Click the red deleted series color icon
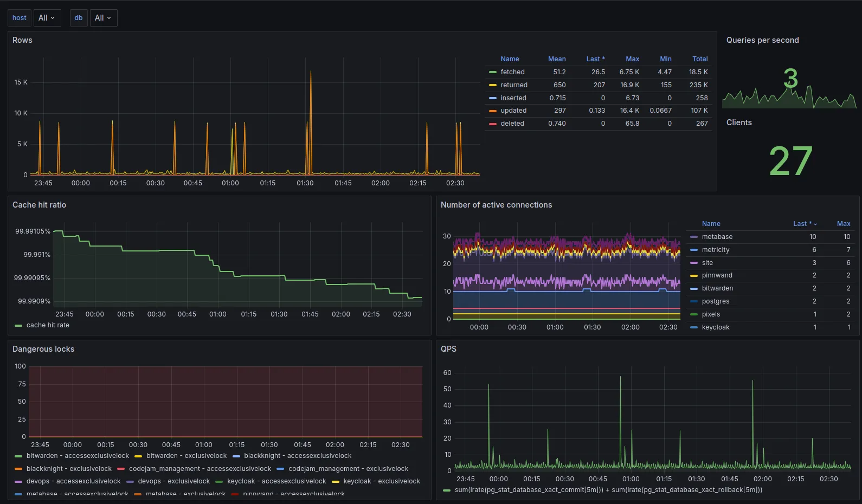The image size is (862, 504). coord(492,124)
